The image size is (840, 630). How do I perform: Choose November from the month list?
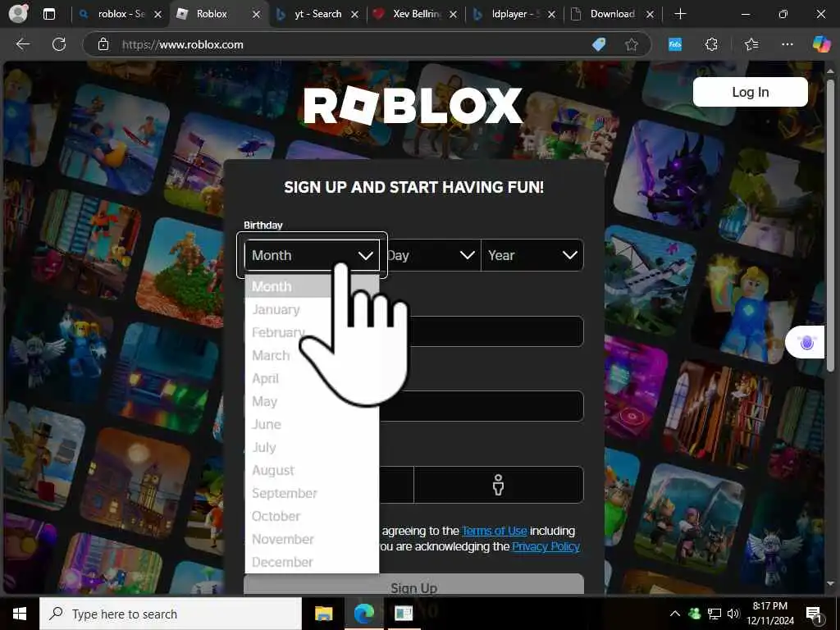[312, 539]
